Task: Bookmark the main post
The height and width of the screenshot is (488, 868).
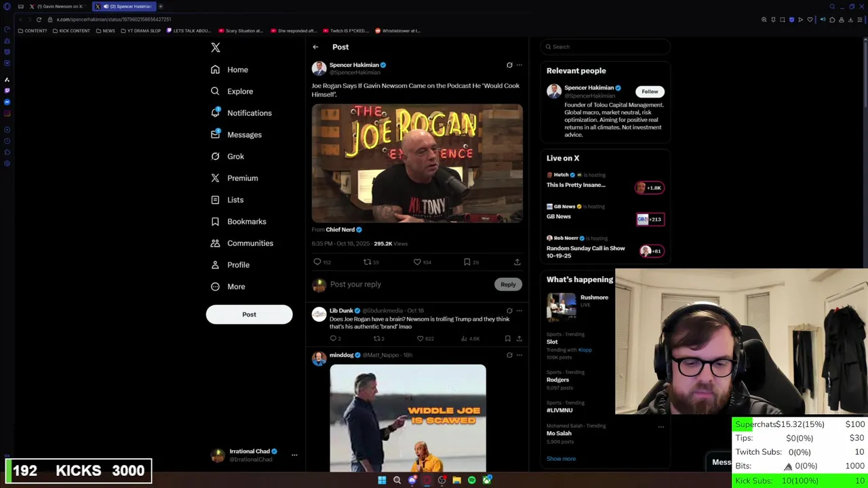Action: [x=467, y=262]
